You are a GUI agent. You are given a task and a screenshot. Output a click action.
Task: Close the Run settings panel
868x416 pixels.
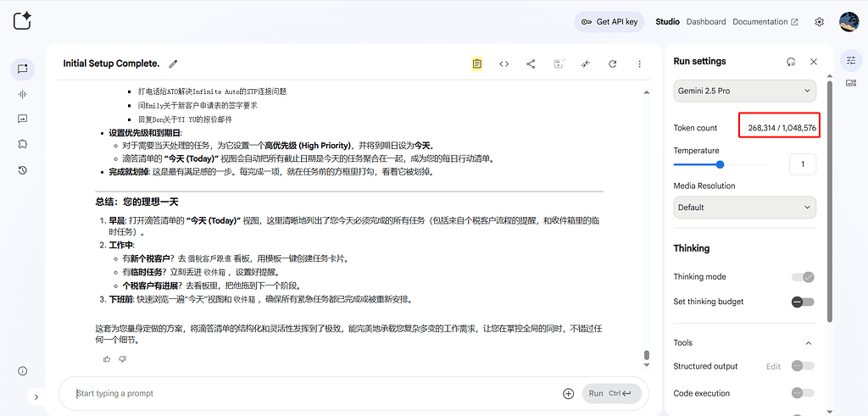coord(814,62)
